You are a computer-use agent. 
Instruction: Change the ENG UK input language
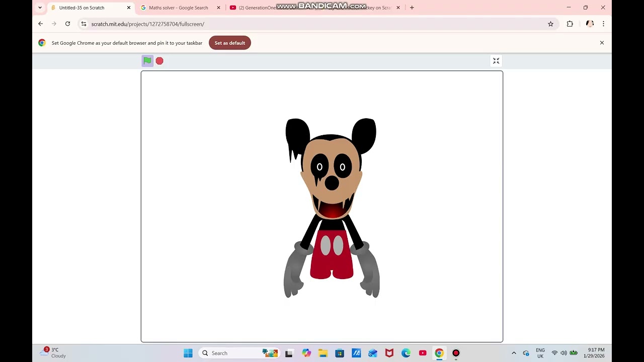click(540, 353)
